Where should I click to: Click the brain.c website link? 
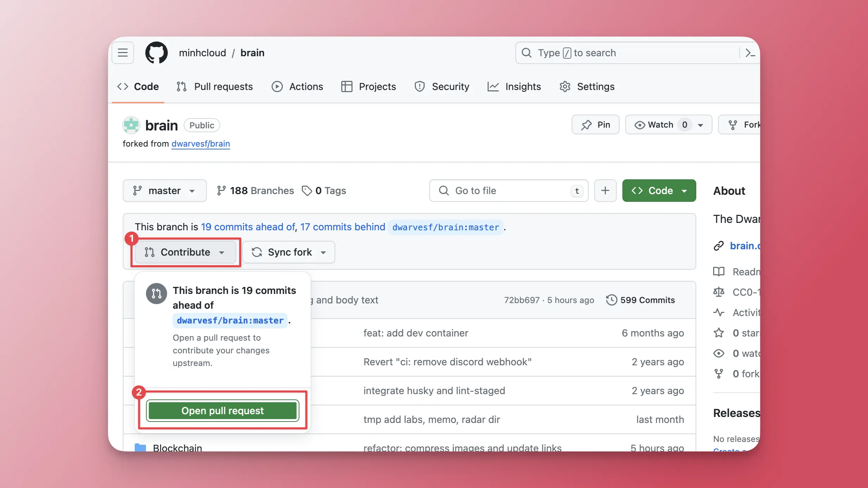(x=745, y=246)
